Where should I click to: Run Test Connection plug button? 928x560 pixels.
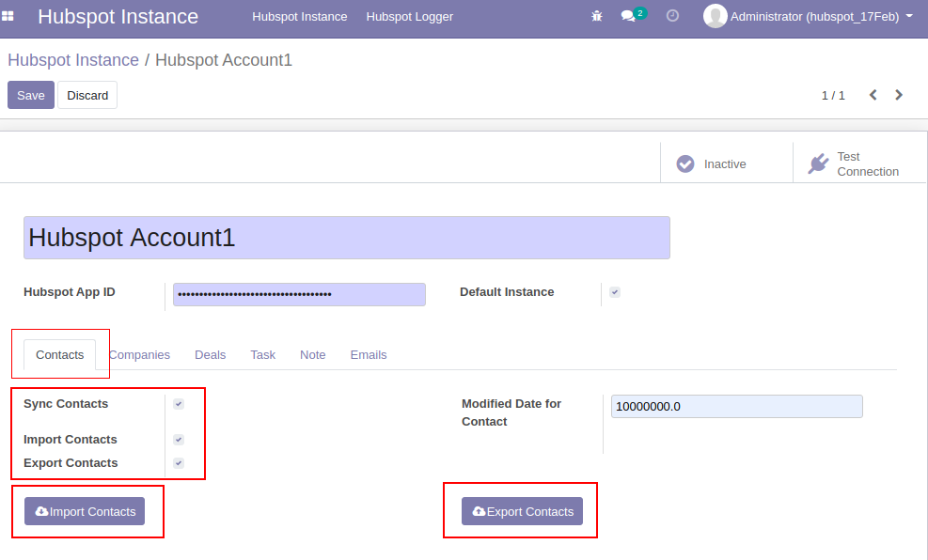click(x=858, y=163)
